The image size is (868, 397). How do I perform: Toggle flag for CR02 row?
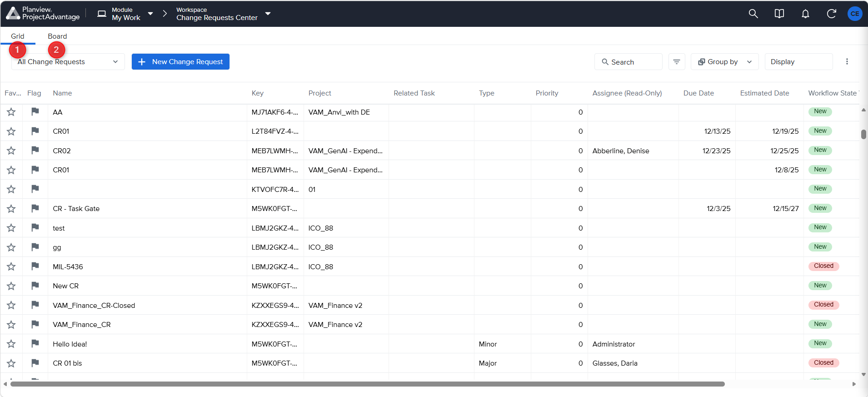click(35, 151)
